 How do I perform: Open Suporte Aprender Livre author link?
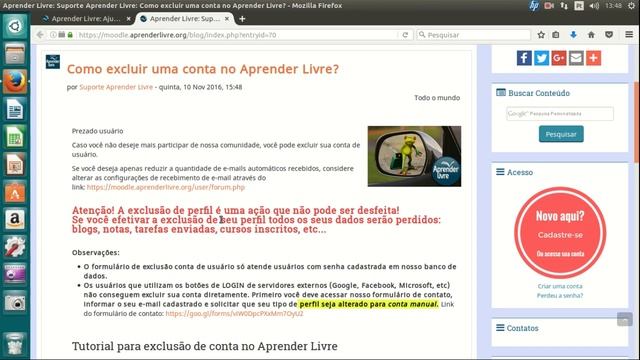tap(116, 87)
